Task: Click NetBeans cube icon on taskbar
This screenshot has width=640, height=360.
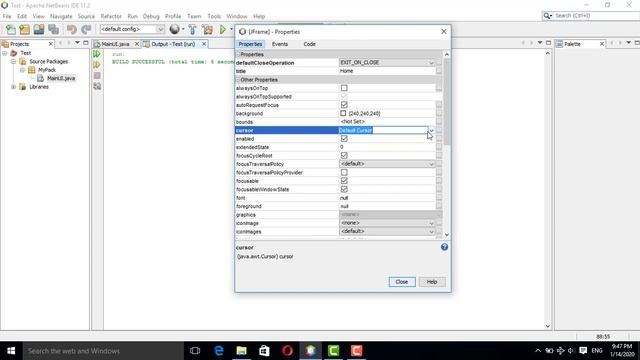Action: pyautogui.click(x=311, y=351)
